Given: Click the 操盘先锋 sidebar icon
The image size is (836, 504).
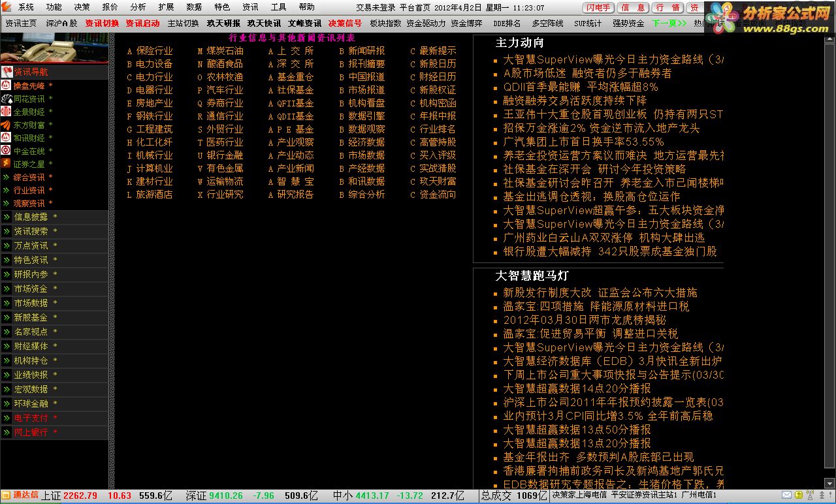Looking at the screenshot, I should [6, 86].
